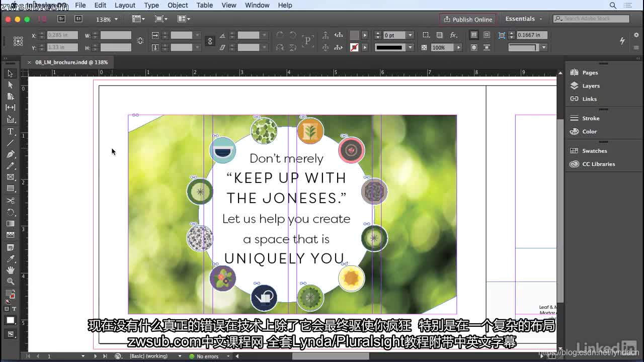
Task: Swap fill and stroke colors
Action: [x=14, y=290]
